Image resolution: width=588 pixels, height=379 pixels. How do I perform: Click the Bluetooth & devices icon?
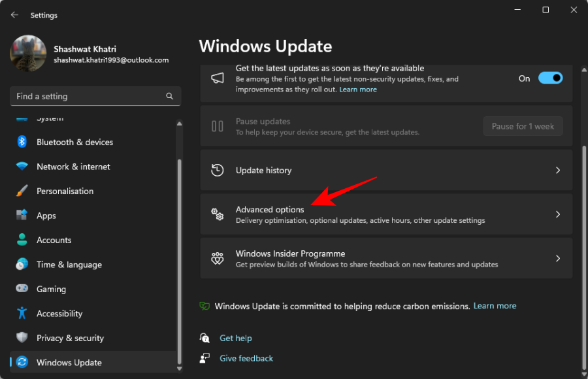[x=22, y=142]
